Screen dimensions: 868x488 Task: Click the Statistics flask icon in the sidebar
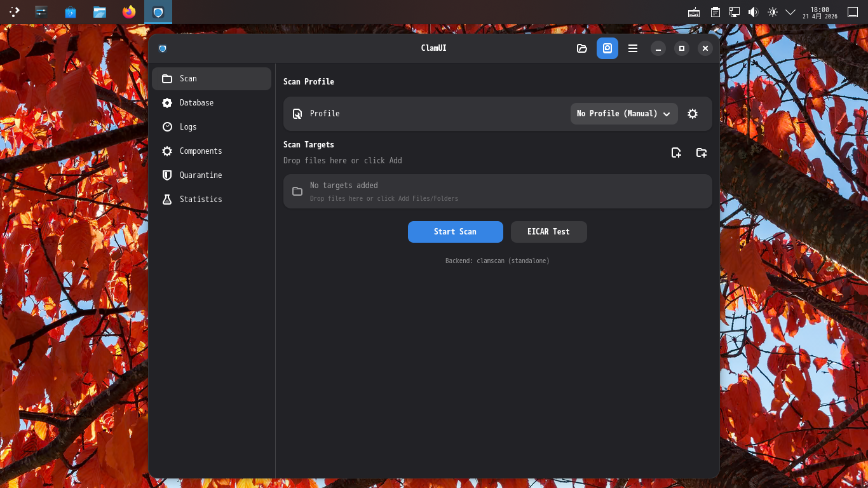[x=167, y=199]
